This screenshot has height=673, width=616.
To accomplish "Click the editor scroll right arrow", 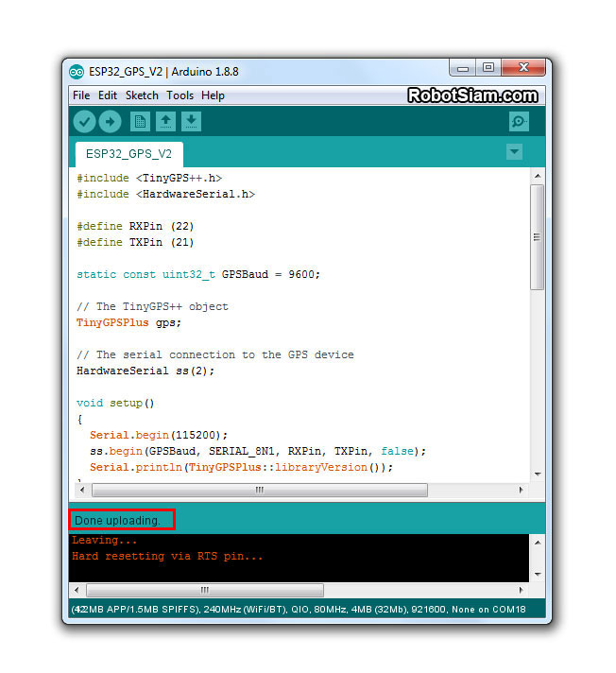I will (x=521, y=490).
